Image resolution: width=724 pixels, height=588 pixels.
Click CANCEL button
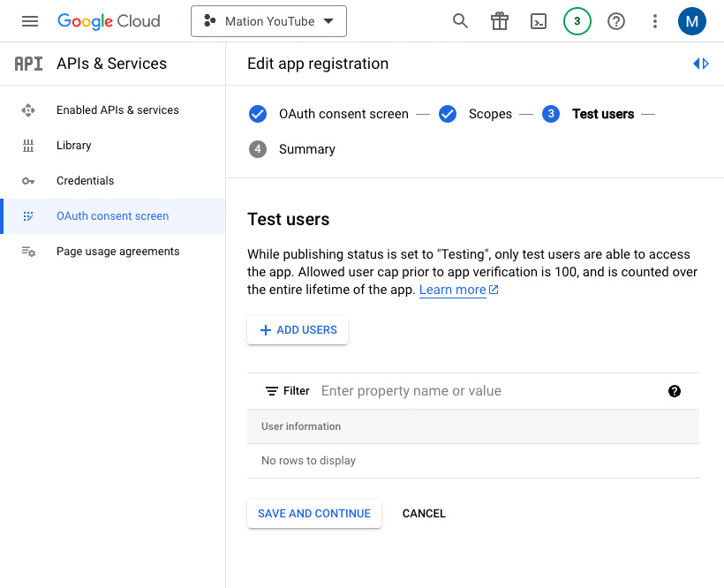pyautogui.click(x=424, y=514)
